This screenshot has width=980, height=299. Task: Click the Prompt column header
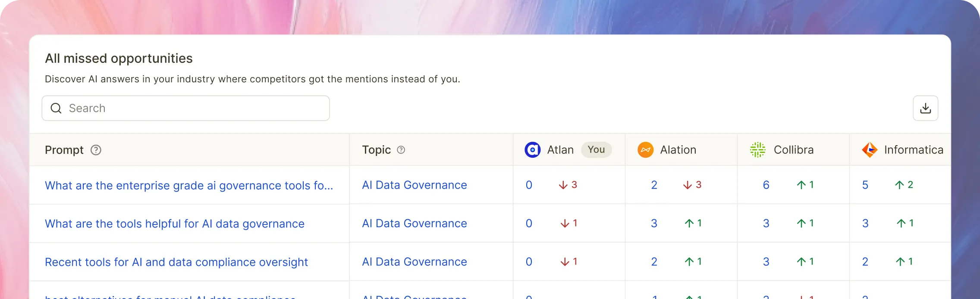pos(64,150)
